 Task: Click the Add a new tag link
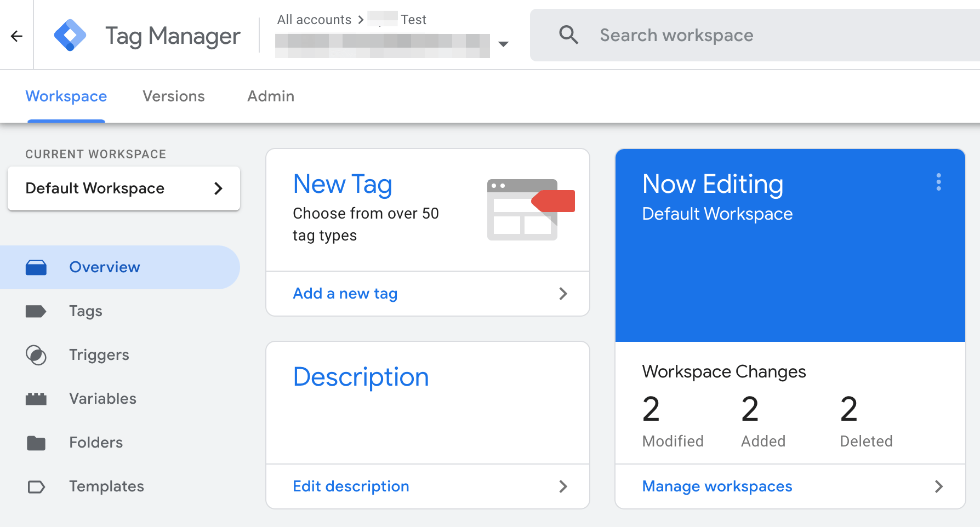(345, 294)
